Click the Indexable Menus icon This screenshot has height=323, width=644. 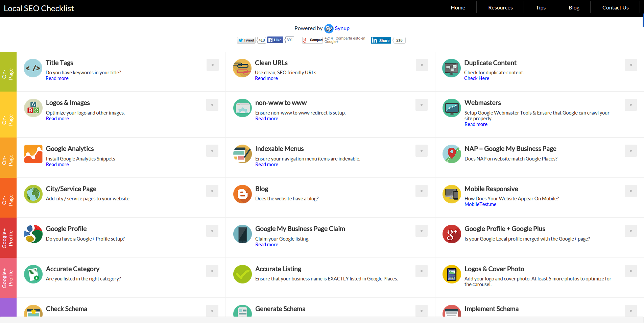point(242,154)
